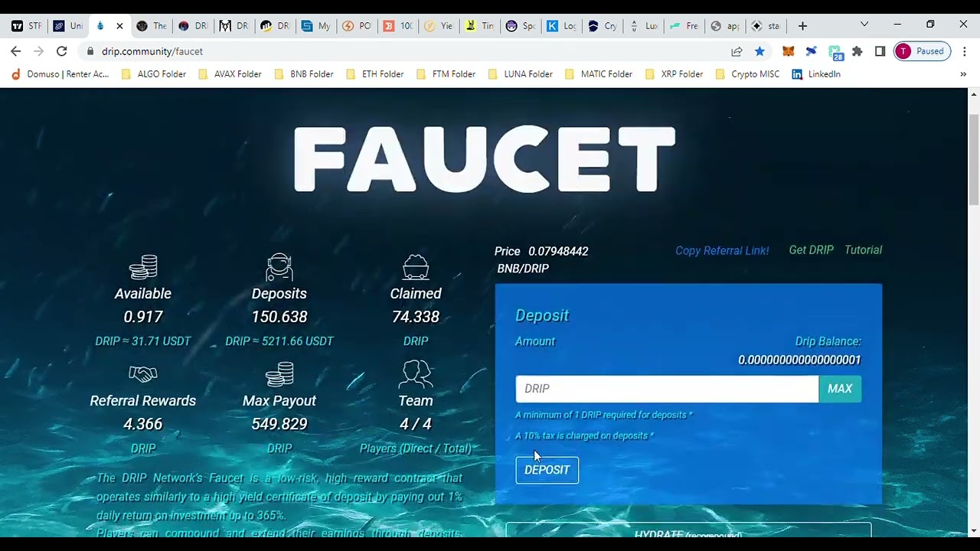Open the Crypto MISC bookmark folder

pyautogui.click(x=747, y=74)
